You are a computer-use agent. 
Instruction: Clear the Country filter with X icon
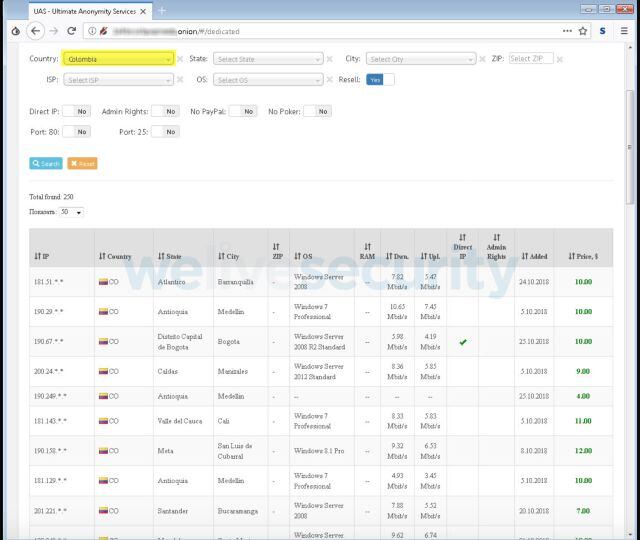(180, 59)
